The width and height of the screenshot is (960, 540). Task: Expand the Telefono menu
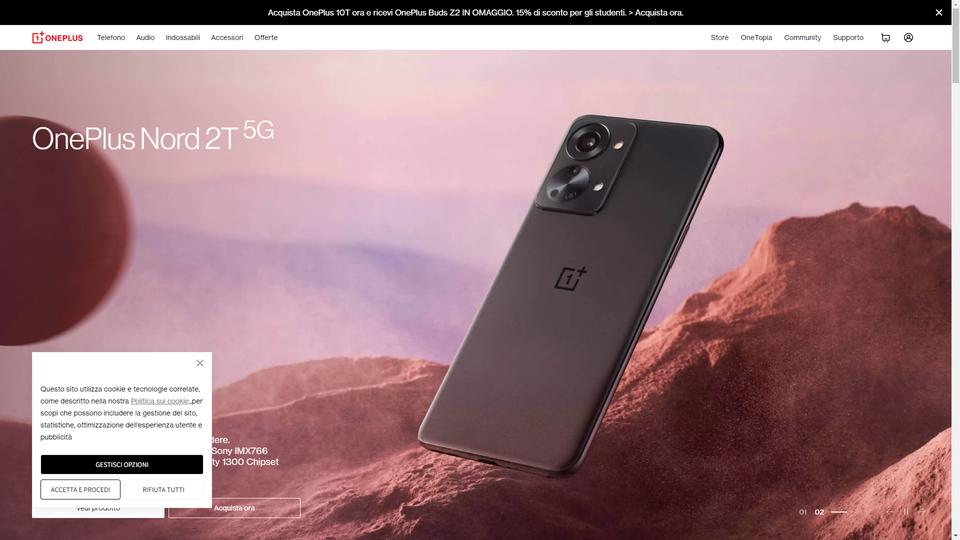click(x=111, y=37)
